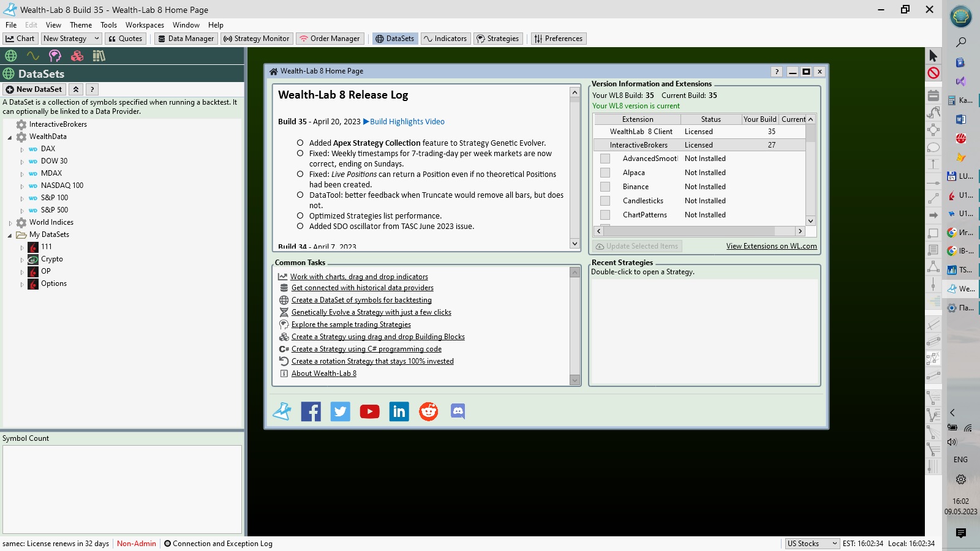980x551 pixels.
Task: Open Windows notification center icon
Action: pyautogui.click(x=961, y=533)
